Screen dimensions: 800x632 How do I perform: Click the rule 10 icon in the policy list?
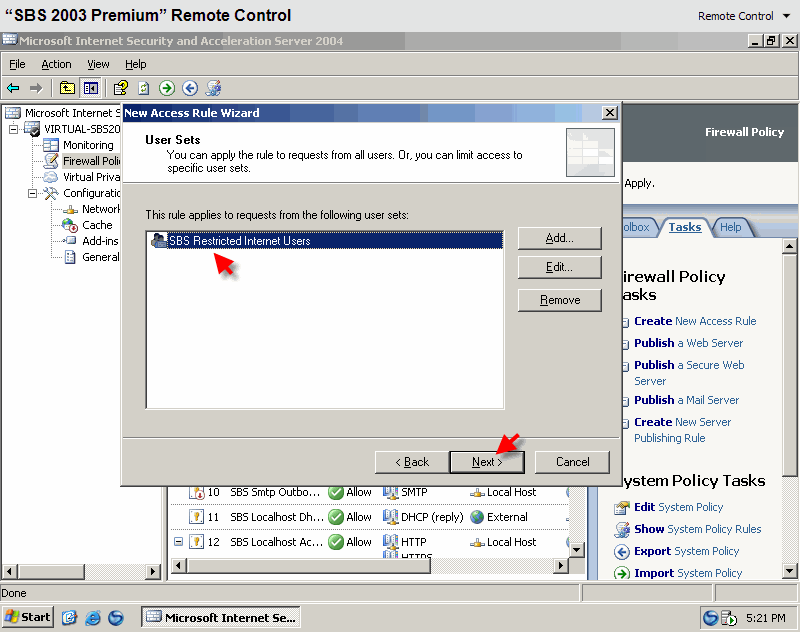click(x=196, y=492)
